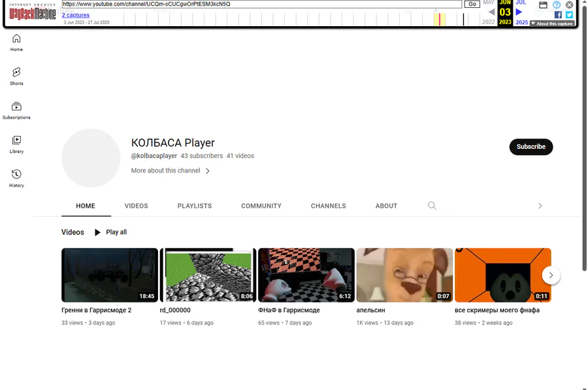Open the 2 captures link

76,15
